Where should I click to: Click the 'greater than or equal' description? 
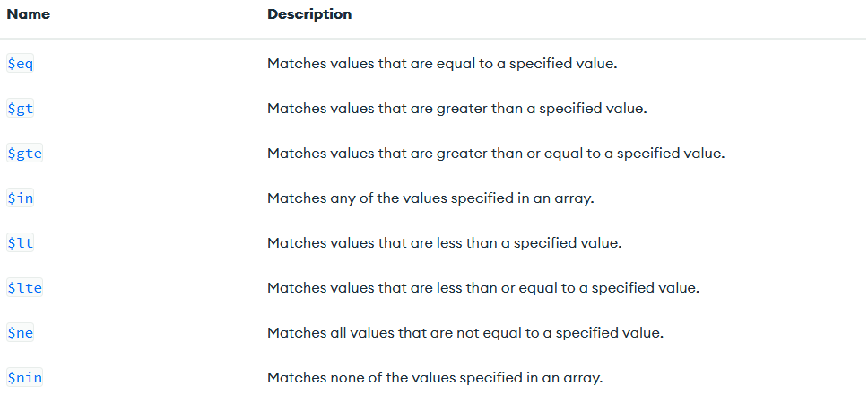496,154
